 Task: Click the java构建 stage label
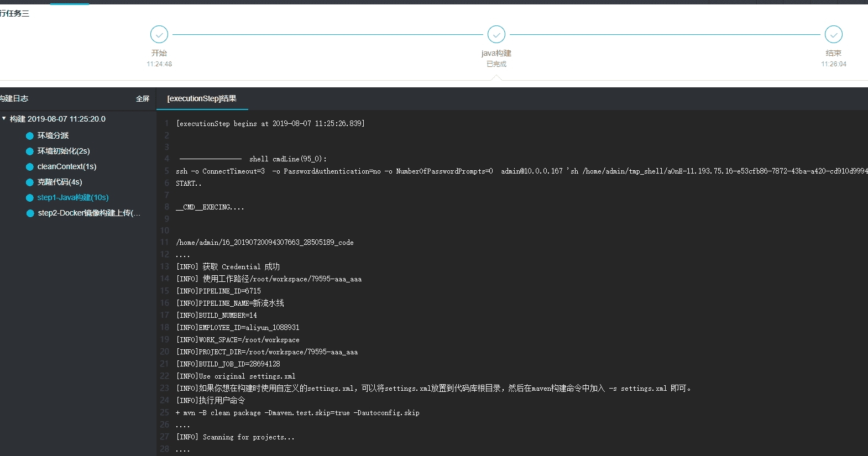pos(496,53)
